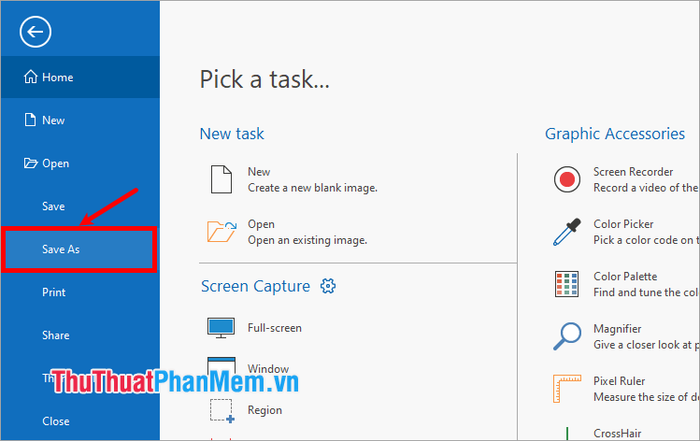
Task: Open Share in the left menu
Action: (x=55, y=335)
